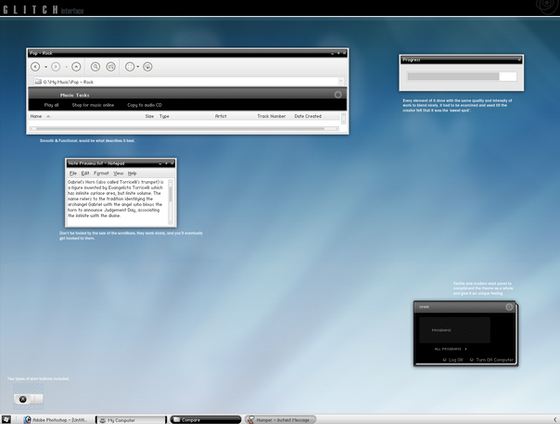Open the Search tool in explorer toolbar
Screen dimensions: 560x424
coord(95,66)
